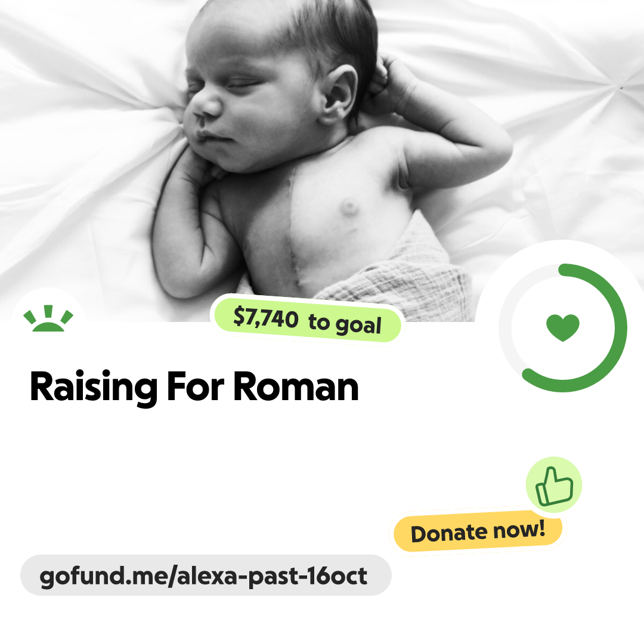This screenshot has height=644, width=644.
Task: Tap the green heart icon
Action: 563,327
